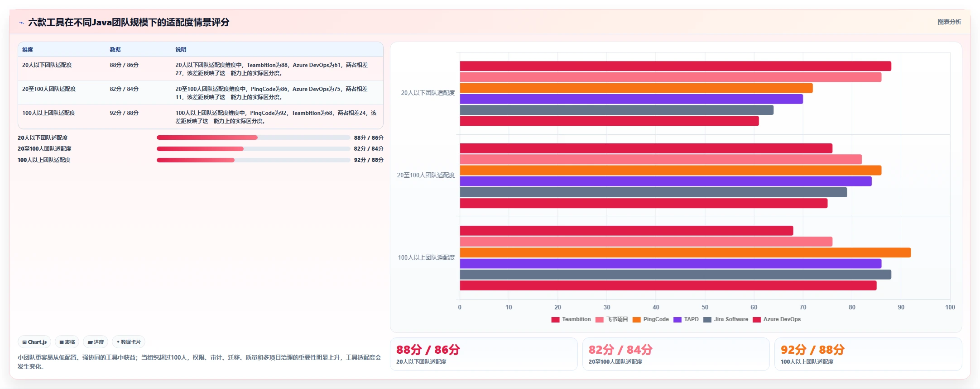Toggle the Azure DevOps legend entry
The height and width of the screenshot is (389, 980).
pos(777,319)
